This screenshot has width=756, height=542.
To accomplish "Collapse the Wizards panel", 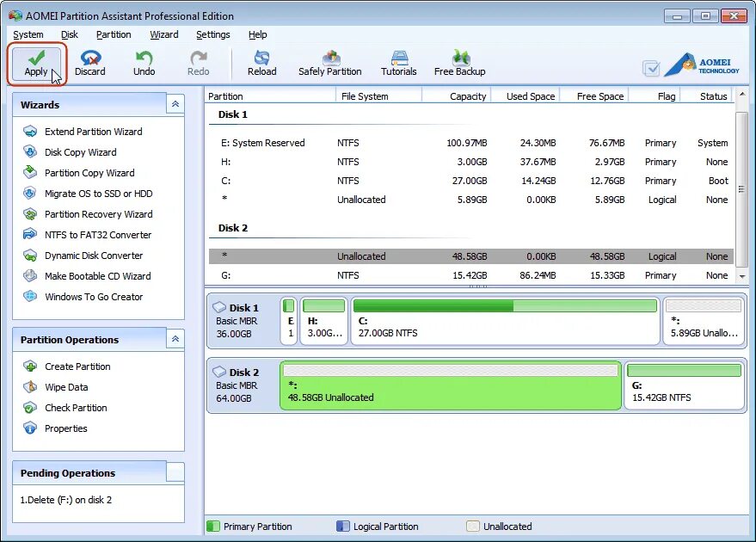I will [175, 104].
